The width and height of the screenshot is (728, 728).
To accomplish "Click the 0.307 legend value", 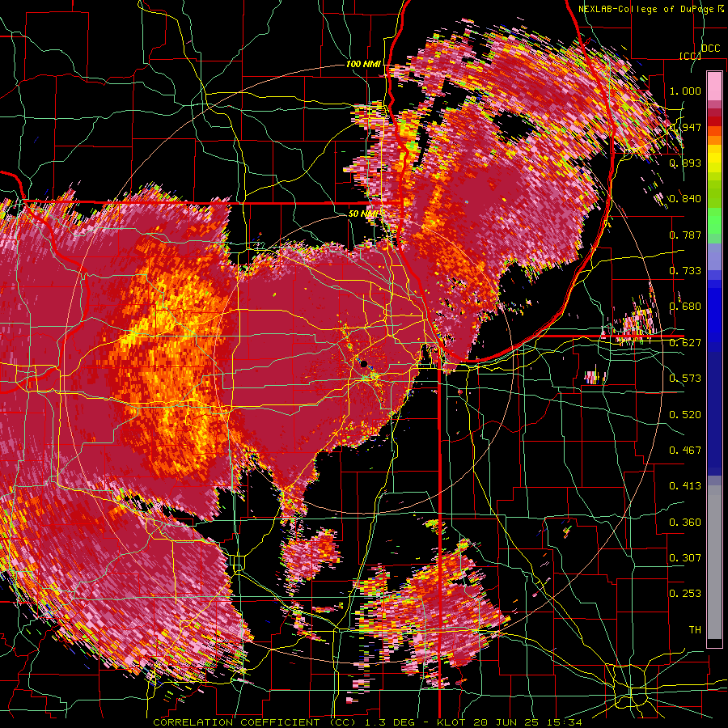I will pyautogui.click(x=685, y=558).
